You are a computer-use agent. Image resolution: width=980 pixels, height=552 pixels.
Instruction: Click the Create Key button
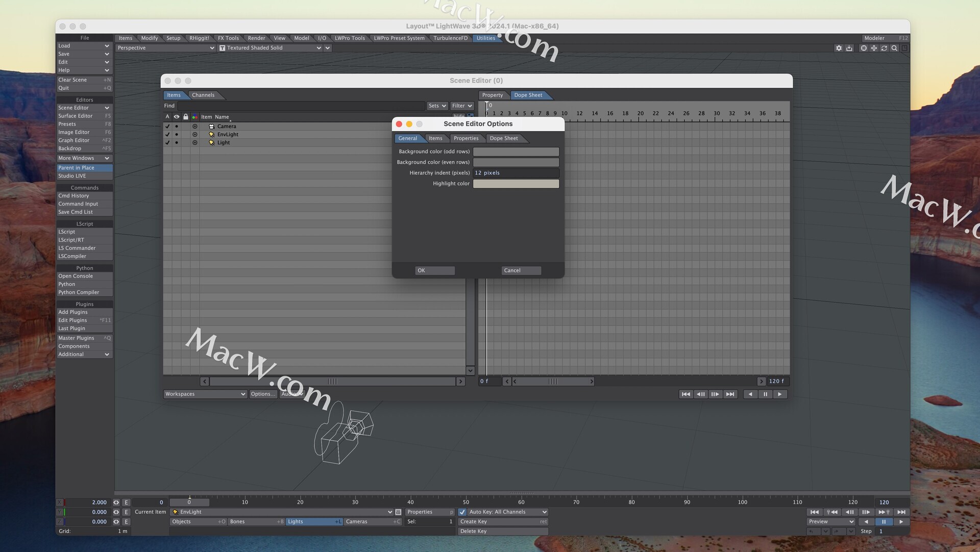(x=503, y=522)
